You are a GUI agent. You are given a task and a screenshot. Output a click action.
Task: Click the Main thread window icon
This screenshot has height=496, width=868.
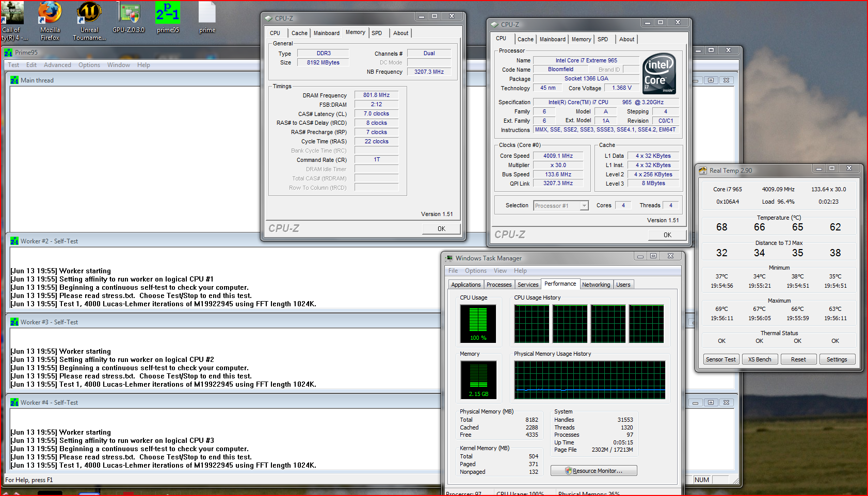click(x=14, y=80)
